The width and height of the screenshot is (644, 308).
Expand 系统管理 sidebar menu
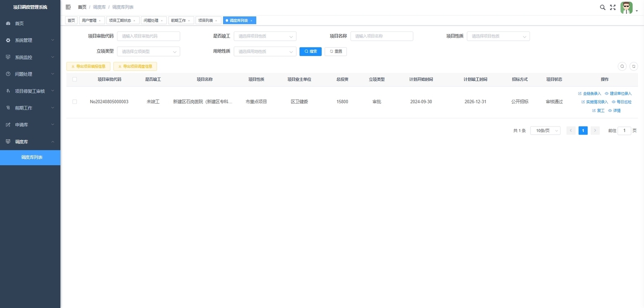[x=30, y=40]
